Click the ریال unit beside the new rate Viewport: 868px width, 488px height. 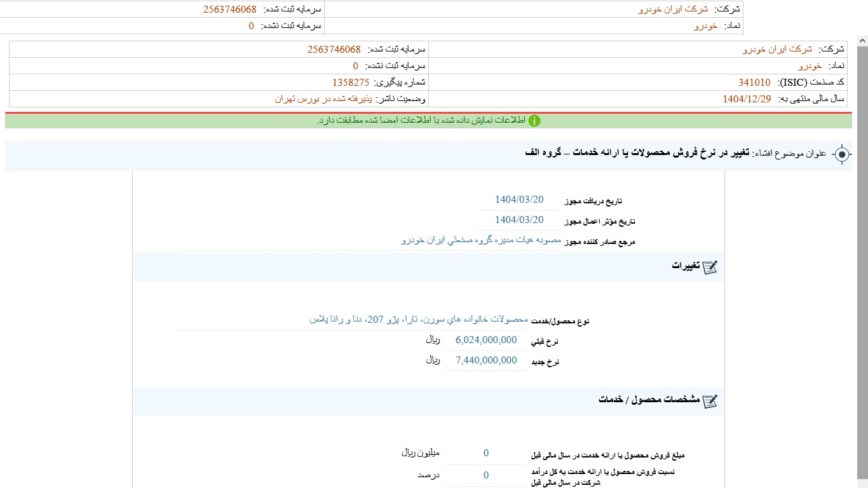433,360
